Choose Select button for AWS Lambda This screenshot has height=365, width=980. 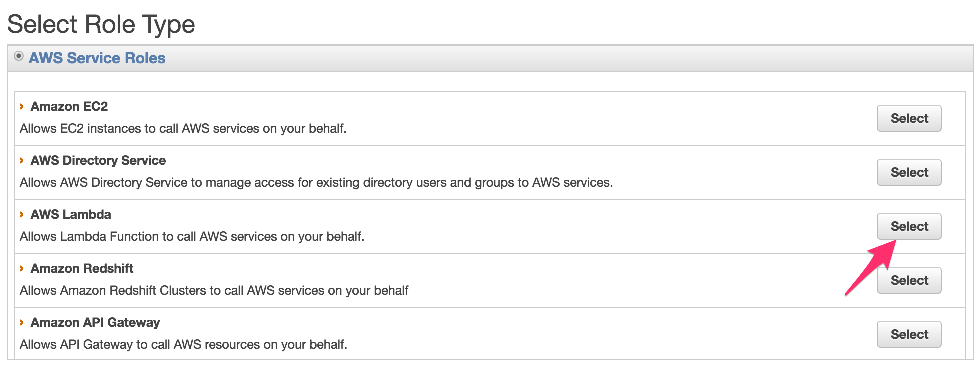pos(909,226)
